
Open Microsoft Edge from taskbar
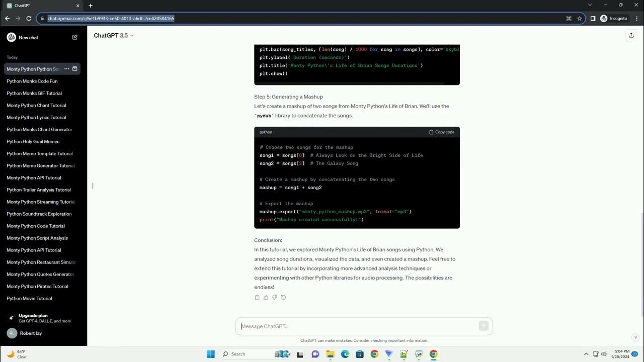pyautogui.click(x=345, y=354)
